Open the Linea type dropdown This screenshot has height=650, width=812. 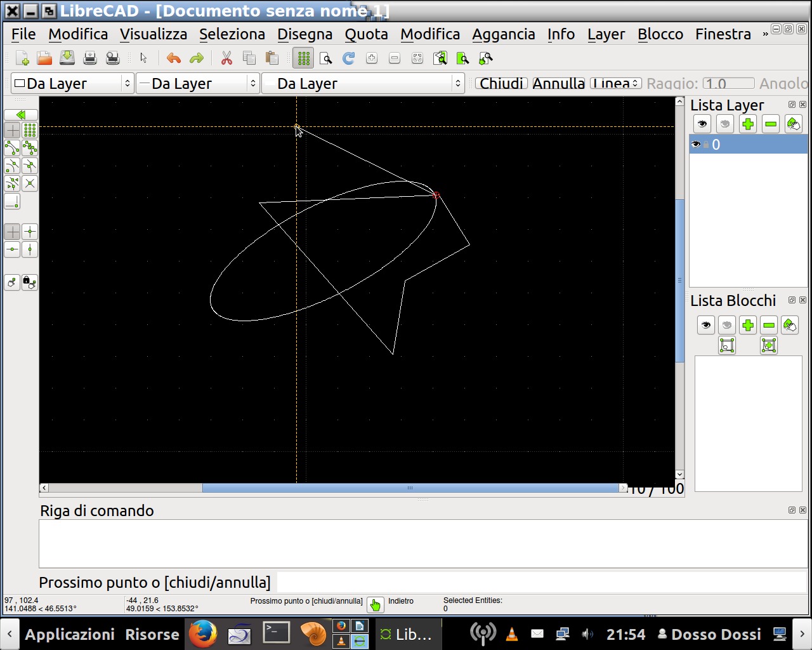(616, 84)
